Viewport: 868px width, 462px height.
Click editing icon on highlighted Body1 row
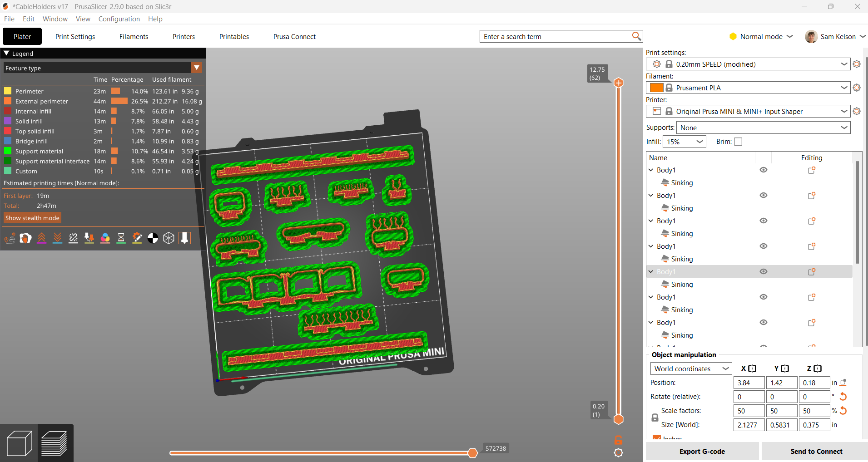pyautogui.click(x=812, y=271)
